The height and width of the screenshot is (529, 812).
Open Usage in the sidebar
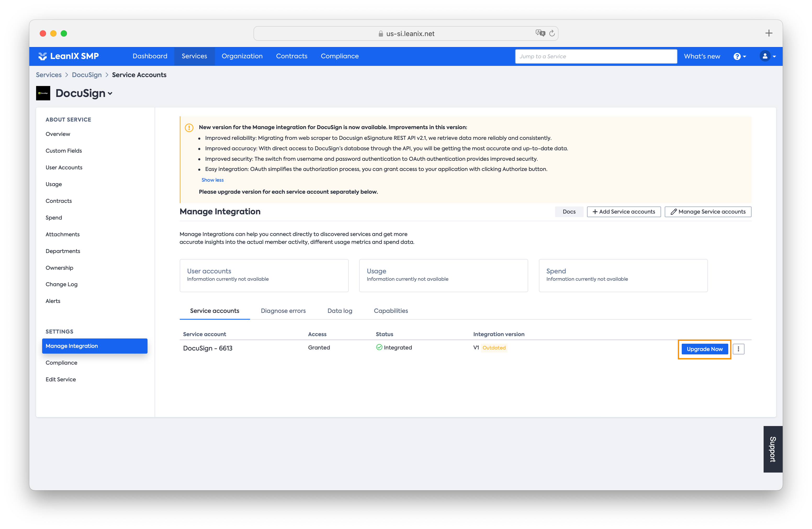point(54,185)
